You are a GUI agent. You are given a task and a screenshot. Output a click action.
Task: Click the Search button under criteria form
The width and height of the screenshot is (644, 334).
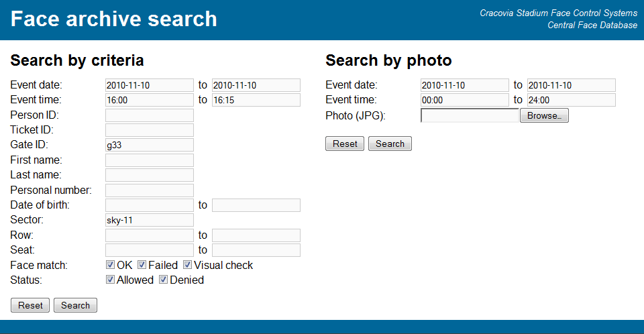76,305
